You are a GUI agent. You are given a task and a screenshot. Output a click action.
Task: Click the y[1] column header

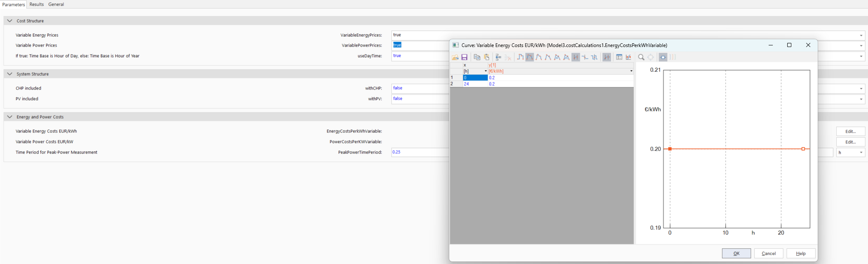tap(561, 65)
